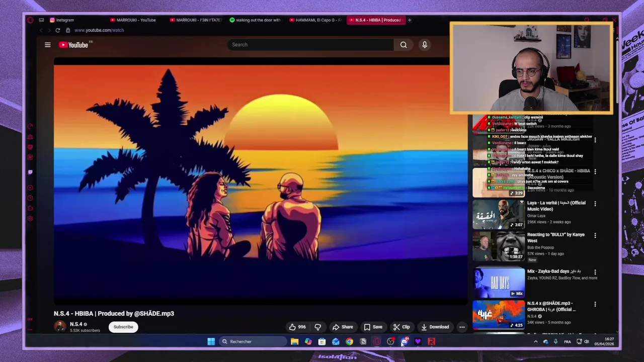Image resolution: width=644 pixels, height=362 pixels.
Task: Click the YouTube search magnifier button
Action: (x=404, y=45)
